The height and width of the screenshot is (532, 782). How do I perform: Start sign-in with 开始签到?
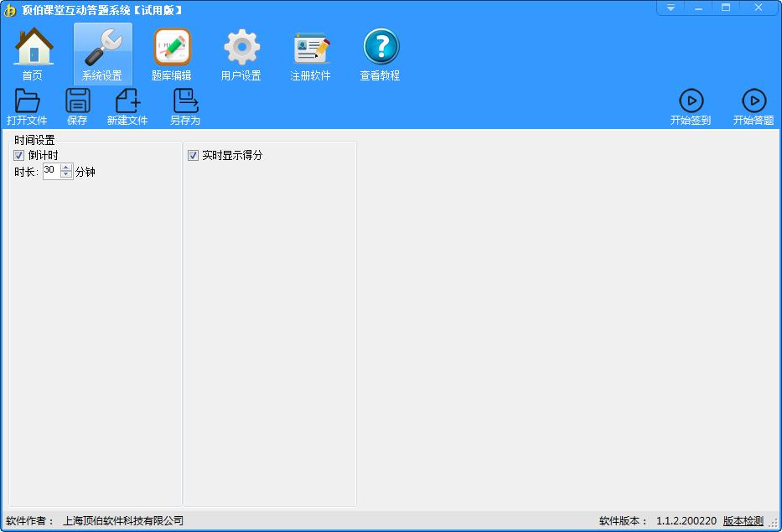click(x=691, y=106)
